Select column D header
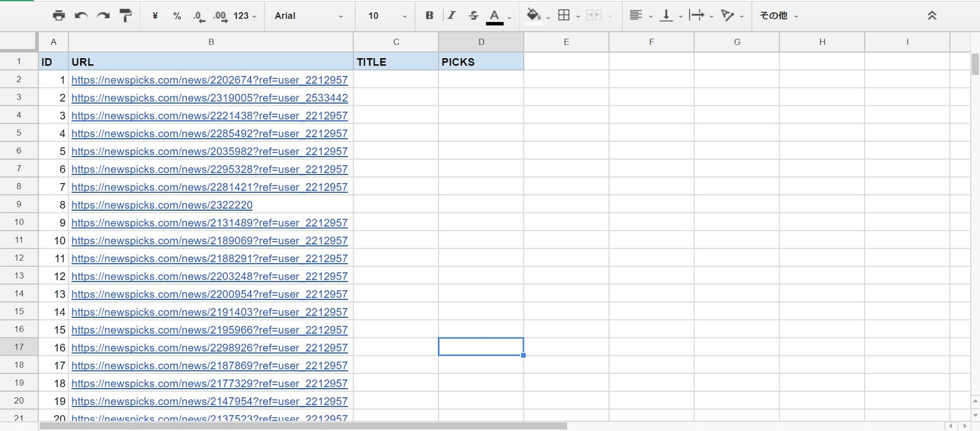Screen dimensions: 980x431 tap(481, 42)
